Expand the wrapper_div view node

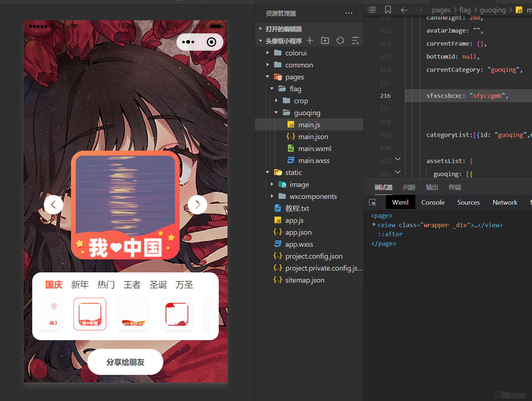[374, 225]
